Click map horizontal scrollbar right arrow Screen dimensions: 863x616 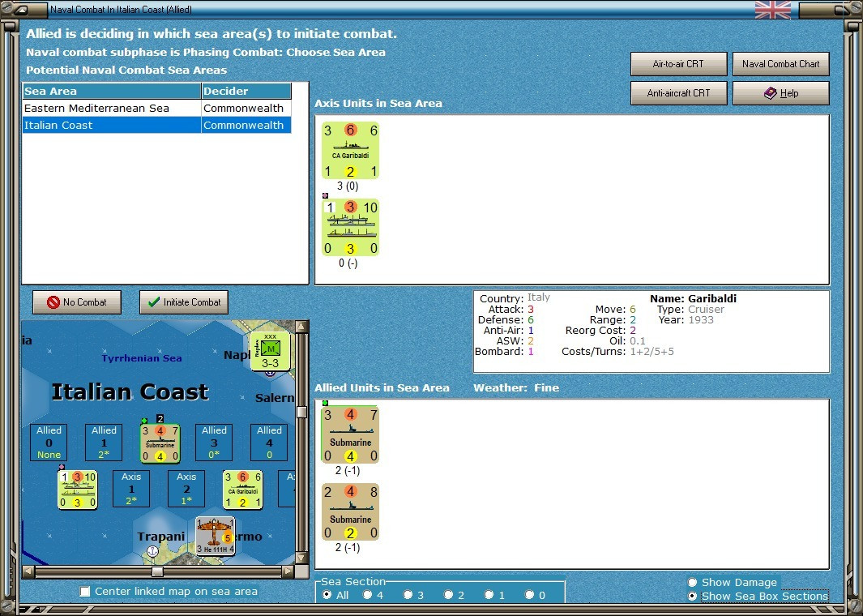click(x=288, y=571)
